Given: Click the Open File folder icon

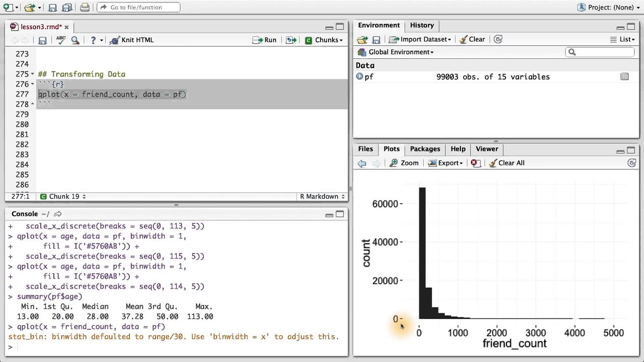Looking at the screenshot, I should pyautogui.click(x=29, y=7).
